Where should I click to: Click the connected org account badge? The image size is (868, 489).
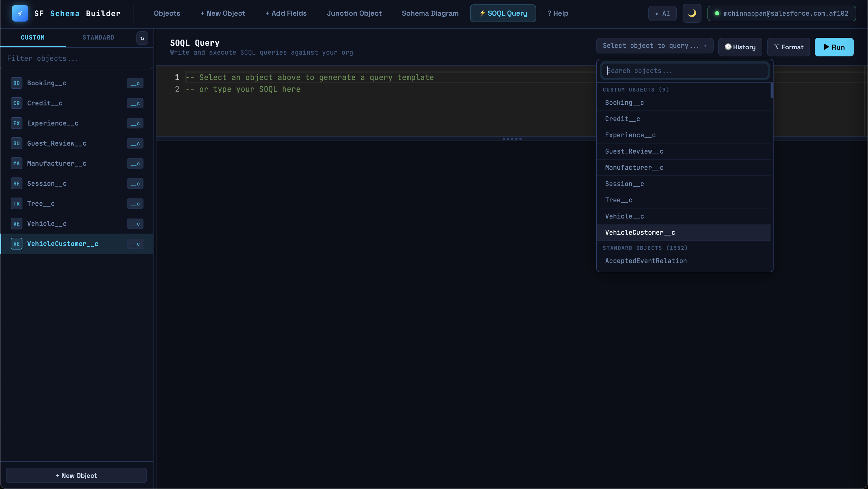point(781,14)
